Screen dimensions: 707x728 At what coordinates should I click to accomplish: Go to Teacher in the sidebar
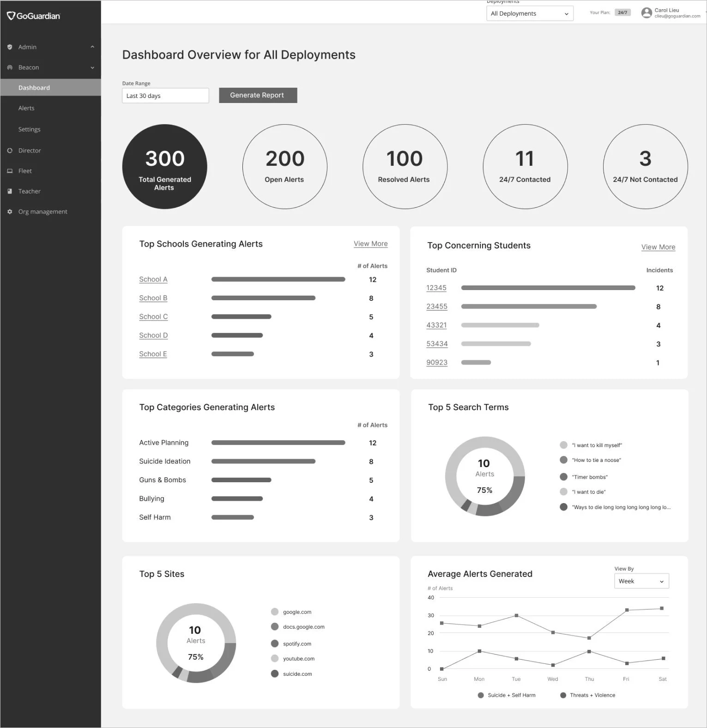click(x=30, y=191)
